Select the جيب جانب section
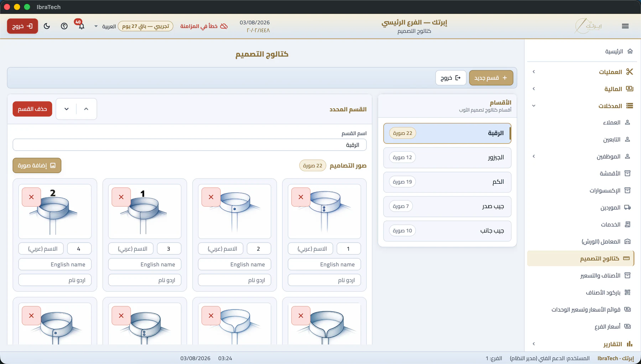 point(447,231)
